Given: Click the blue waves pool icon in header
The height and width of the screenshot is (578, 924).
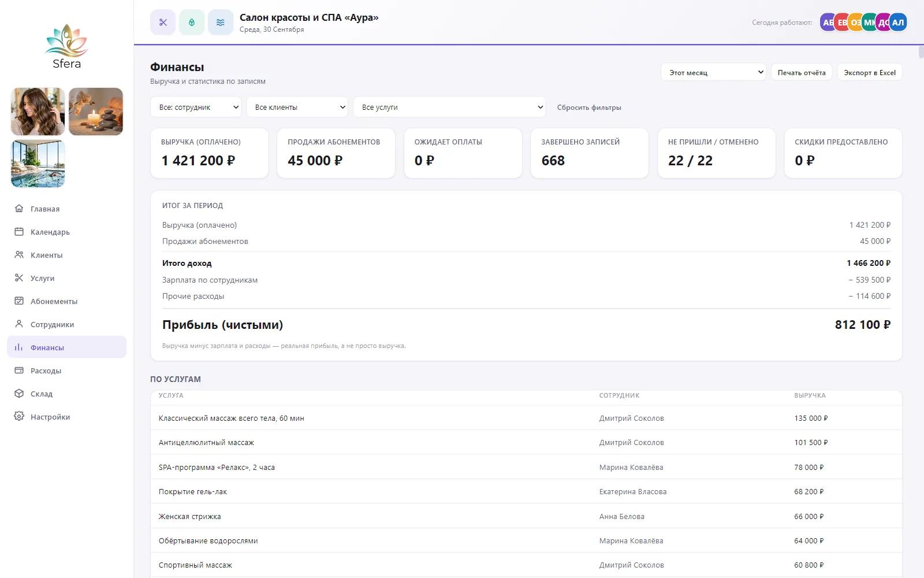Looking at the screenshot, I should (x=221, y=23).
